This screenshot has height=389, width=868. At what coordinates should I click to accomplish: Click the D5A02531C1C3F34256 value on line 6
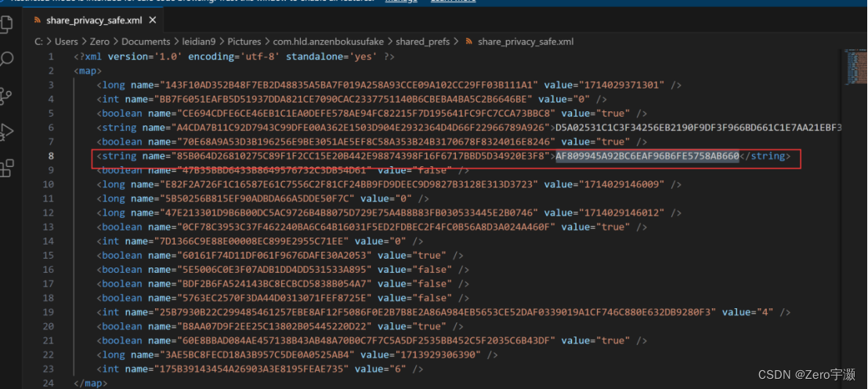(699, 128)
